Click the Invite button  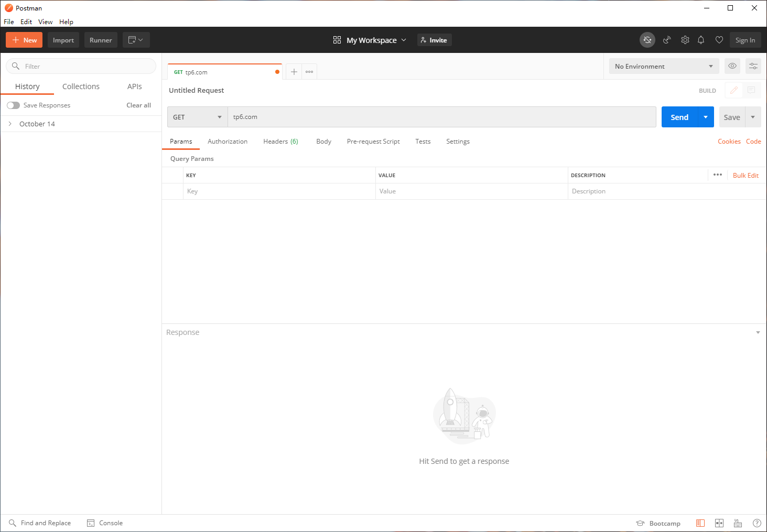click(435, 40)
